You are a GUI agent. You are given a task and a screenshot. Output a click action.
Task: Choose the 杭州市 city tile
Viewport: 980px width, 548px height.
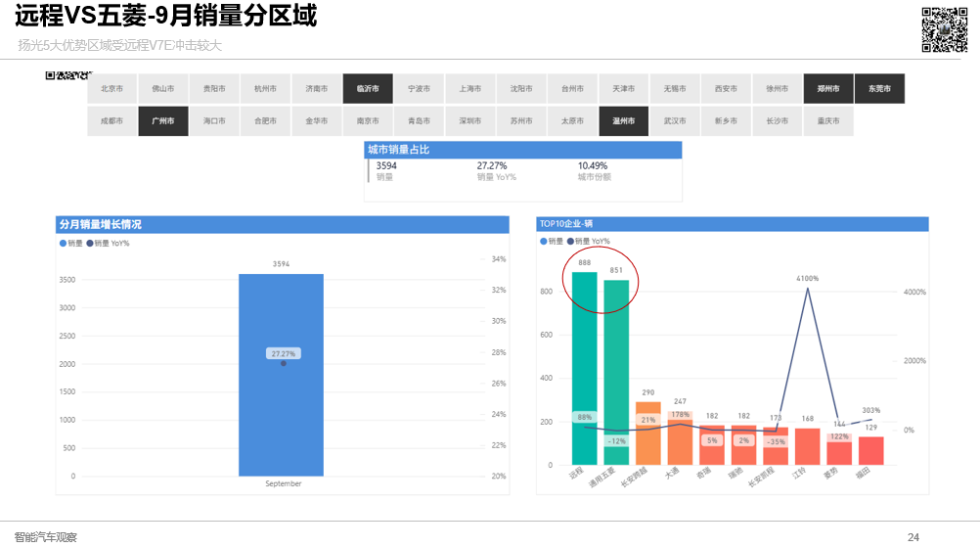point(266,89)
